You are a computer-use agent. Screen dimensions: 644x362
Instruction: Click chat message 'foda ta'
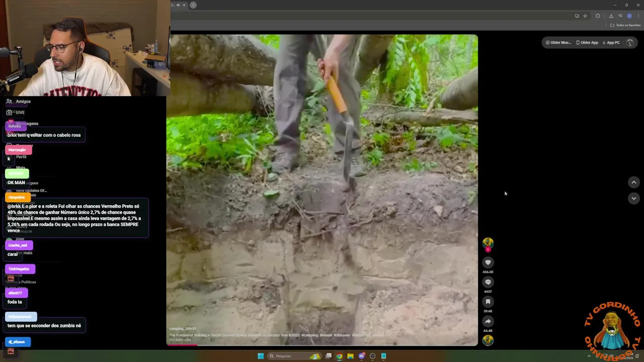click(x=15, y=302)
